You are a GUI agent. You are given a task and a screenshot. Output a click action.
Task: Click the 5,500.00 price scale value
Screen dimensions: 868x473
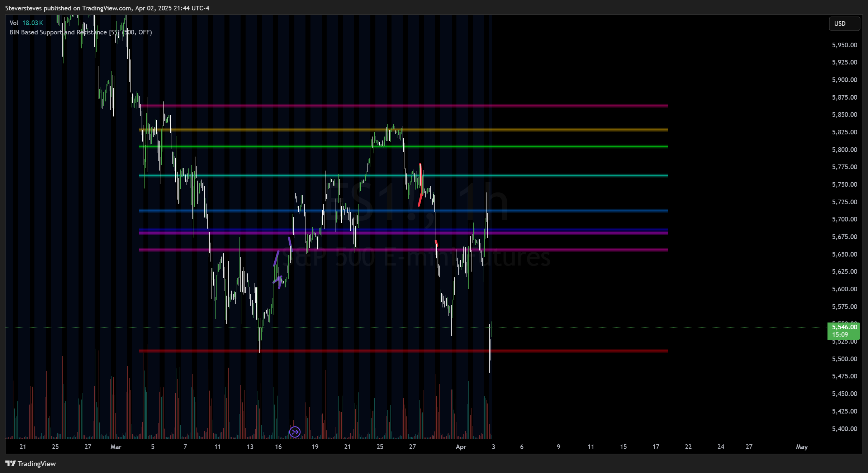(844, 359)
